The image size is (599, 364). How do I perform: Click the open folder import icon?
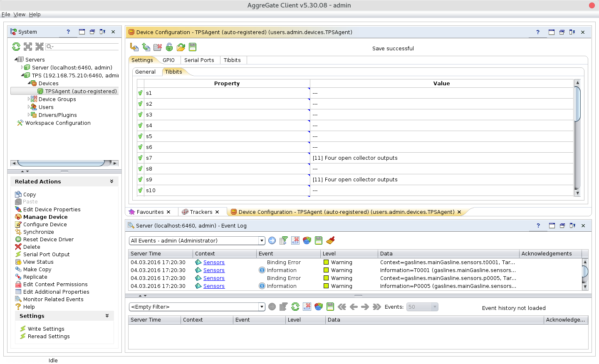coord(181,47)
